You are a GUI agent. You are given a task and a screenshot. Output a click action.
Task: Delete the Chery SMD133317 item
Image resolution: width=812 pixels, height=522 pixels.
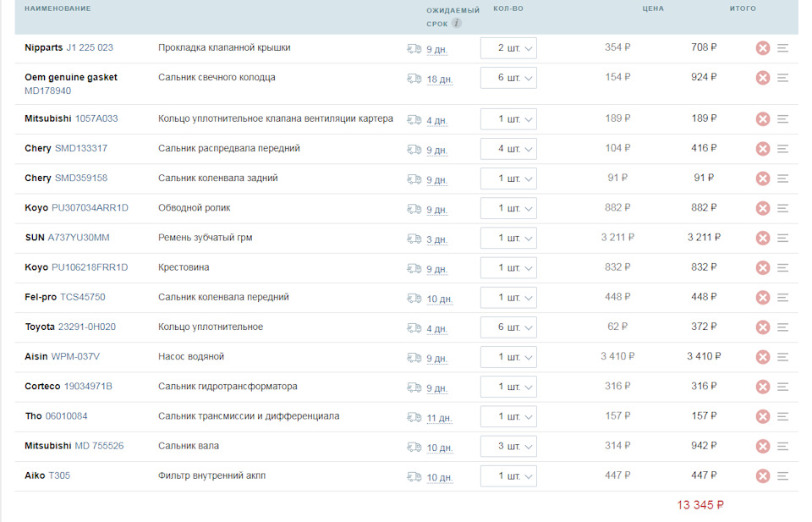coord(762,149)
